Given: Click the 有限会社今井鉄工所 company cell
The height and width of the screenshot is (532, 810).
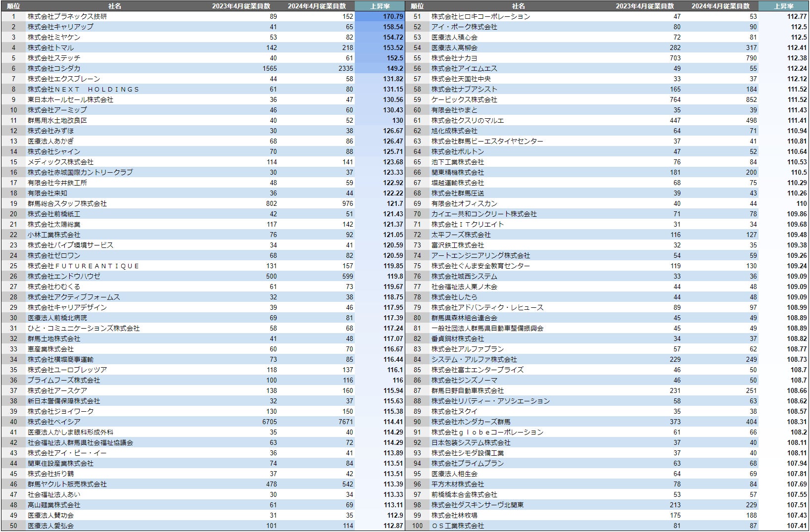Looking at the screenshot, I should tap(57, 183).
